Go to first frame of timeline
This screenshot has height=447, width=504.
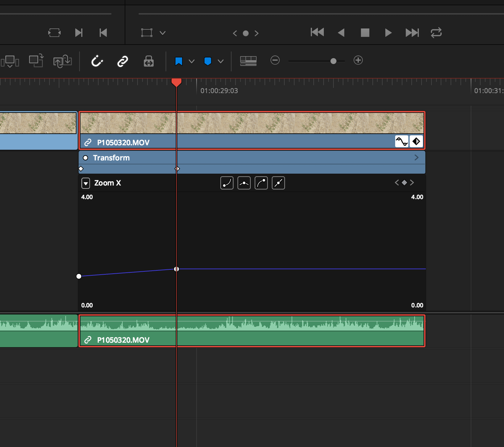tap(317, 32)
